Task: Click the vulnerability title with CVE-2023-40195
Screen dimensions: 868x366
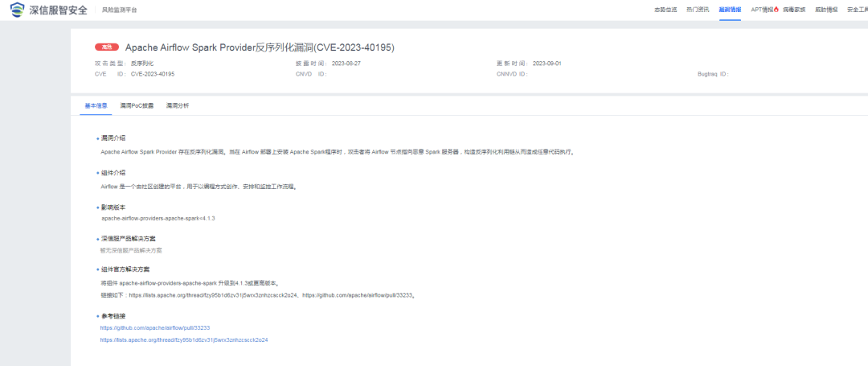Action: point(260,47)
